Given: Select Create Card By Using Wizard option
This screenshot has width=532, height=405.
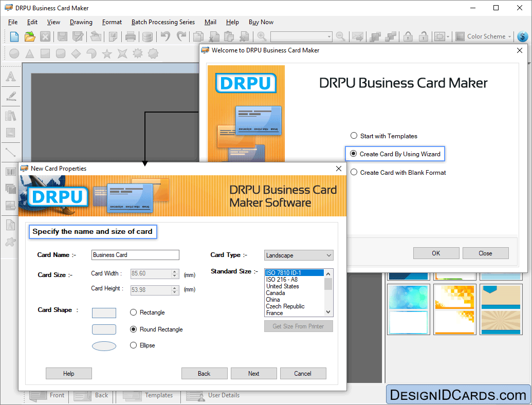Looking at the screenshot, I should pos(395,154).
